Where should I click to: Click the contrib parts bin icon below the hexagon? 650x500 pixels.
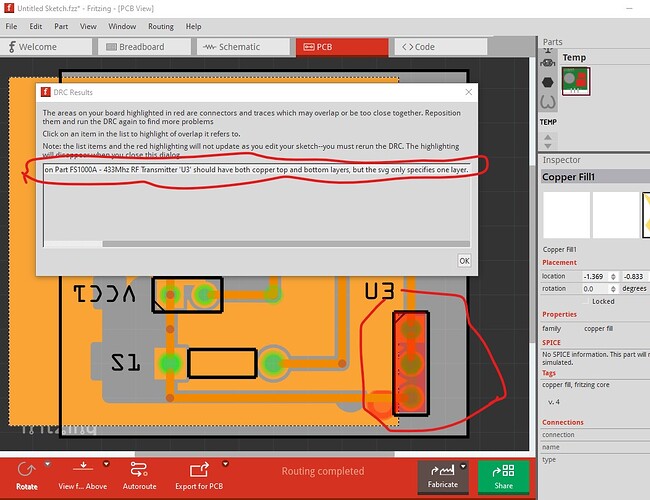(548, 102)
